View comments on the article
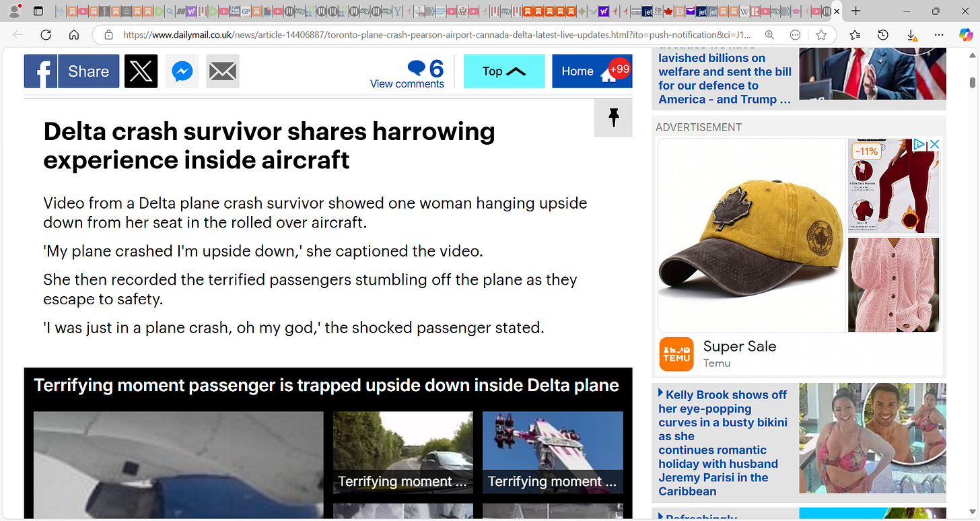The width and height of the screenshot is (980, 521). (407, 74)
